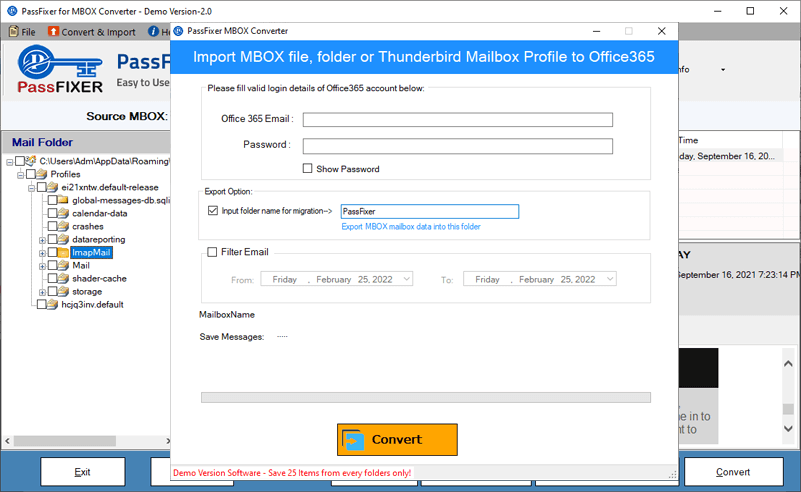Close the PassFixer MBOX Converter dialog

tap(662, 31)
